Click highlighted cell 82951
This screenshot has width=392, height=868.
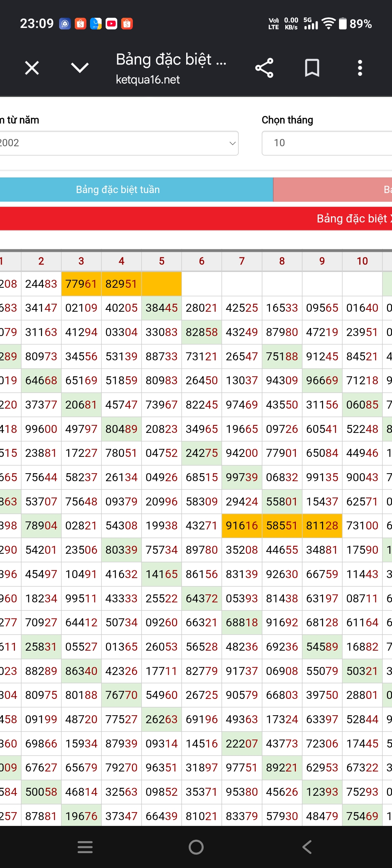click(x=121, y=284)
